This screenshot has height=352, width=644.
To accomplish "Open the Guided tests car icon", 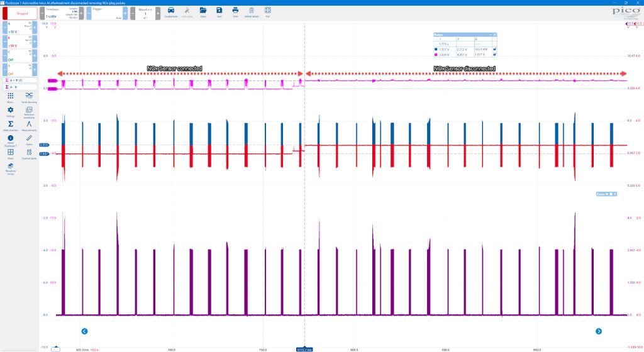I will 171,12.
